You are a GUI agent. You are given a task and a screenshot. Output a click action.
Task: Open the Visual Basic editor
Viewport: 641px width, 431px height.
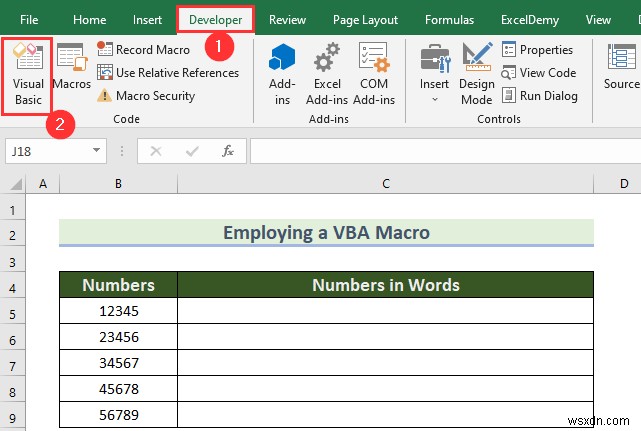(x=28, y=76)
